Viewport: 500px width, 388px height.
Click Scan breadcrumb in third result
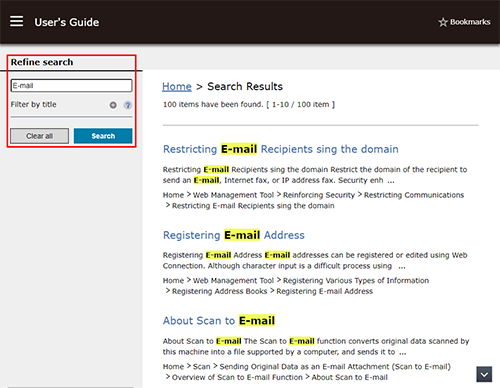tap(202, 367)
